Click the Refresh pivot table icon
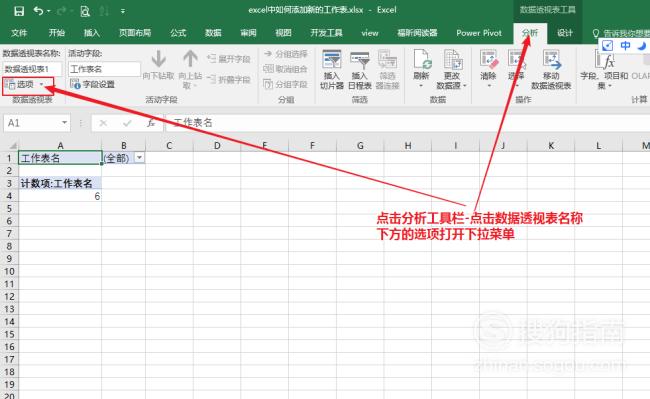The height and width of the screenshot is (399, 650). pyautogui.click(x=422, y=60)
